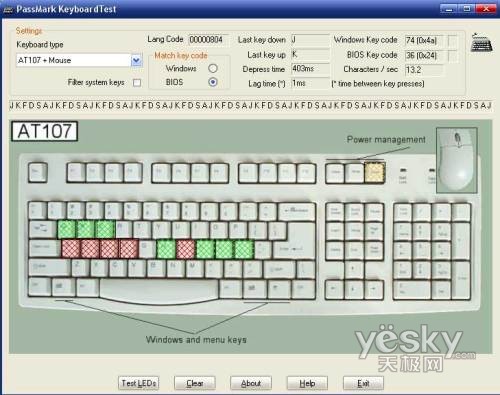Open the About dialog

(251, 383)
